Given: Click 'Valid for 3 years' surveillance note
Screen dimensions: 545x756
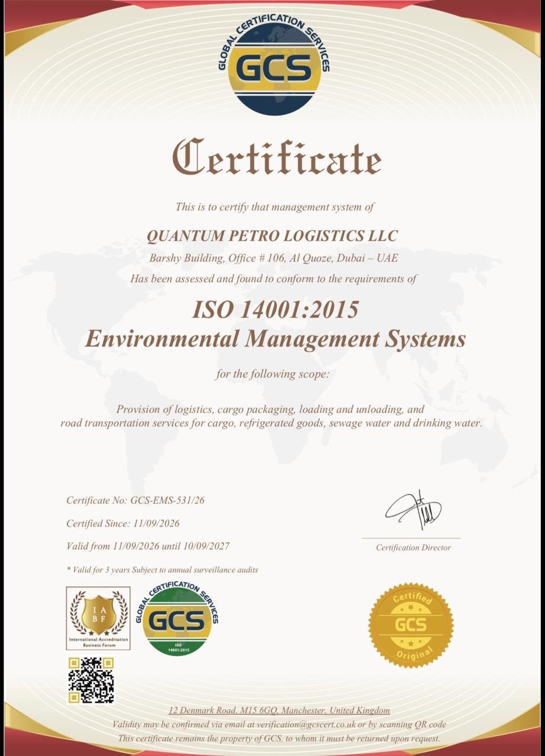Looking at the screenshot, I should click(162, 570).
